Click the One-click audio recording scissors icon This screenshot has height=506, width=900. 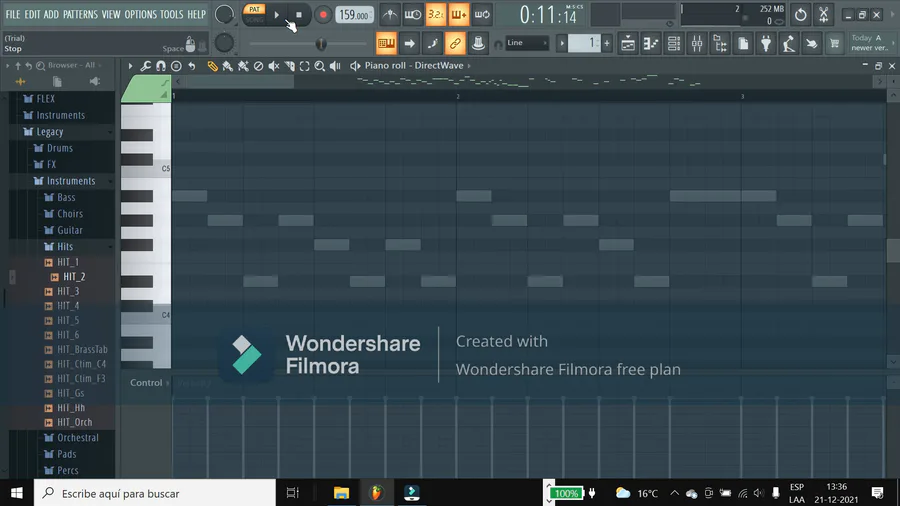(824, 15)
